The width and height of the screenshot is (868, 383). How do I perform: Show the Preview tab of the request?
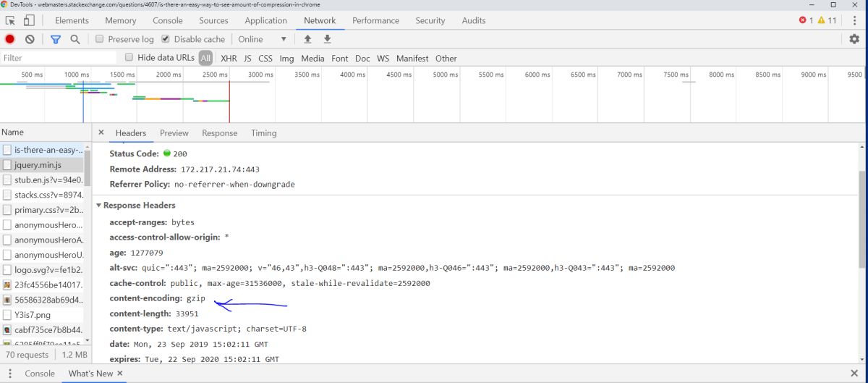point(174,132)
